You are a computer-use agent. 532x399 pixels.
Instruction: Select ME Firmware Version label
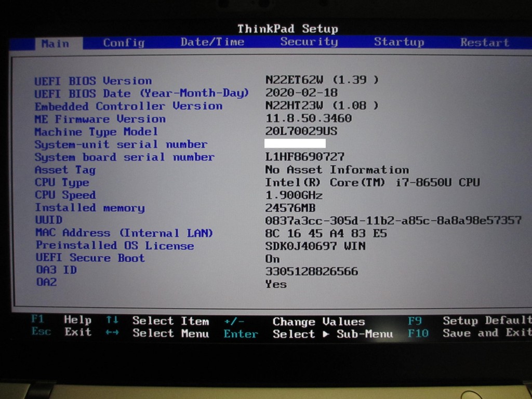[x=100, y=119]
